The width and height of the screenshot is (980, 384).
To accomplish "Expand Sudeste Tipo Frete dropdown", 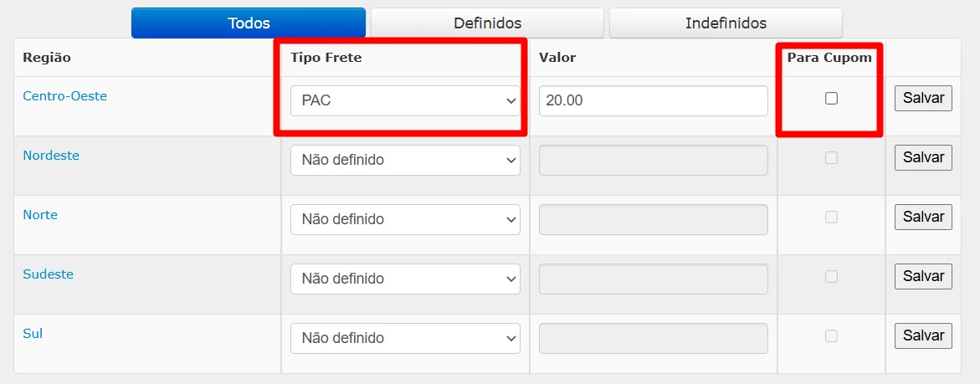I will (x=405, y=279).
